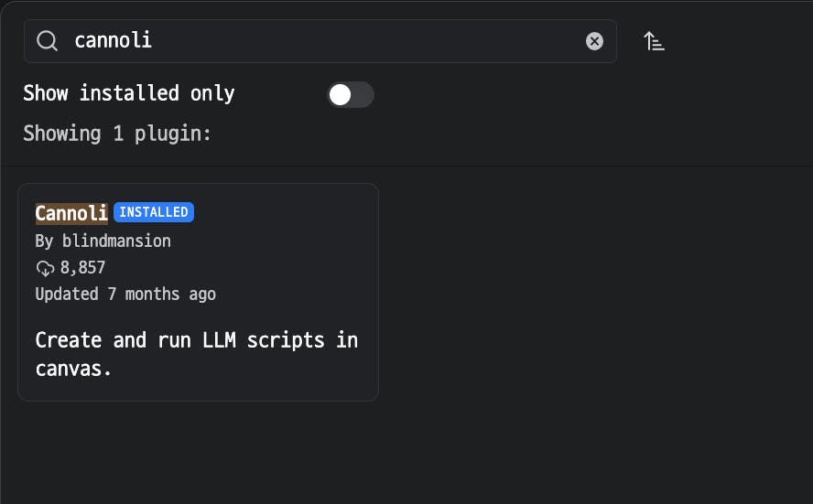The height and width of the screenshot is (504, 813).
Task: Click the word "canvas." in the description
Action: coord(73,369)
